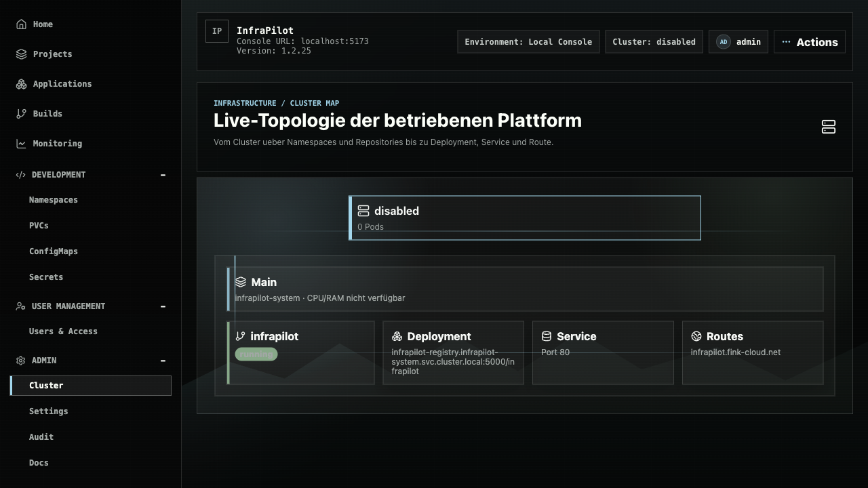
Task: Click the 0 Pods text
Action: (371, 227)
